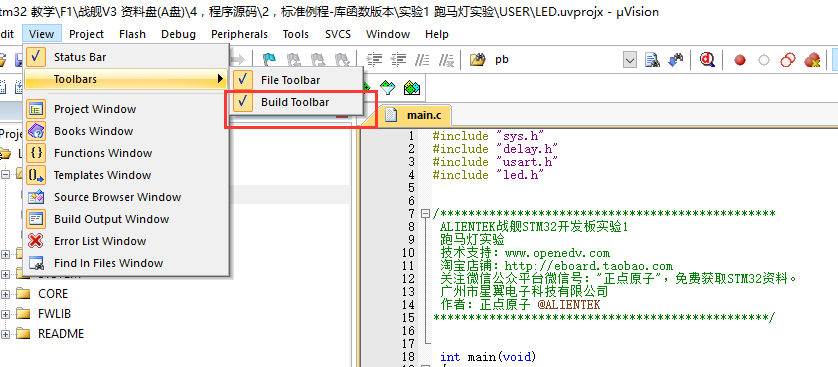This screenshot has height=367, width=838.
Task: Click the Project Window icon in View menu
Action: click(36, 109)
